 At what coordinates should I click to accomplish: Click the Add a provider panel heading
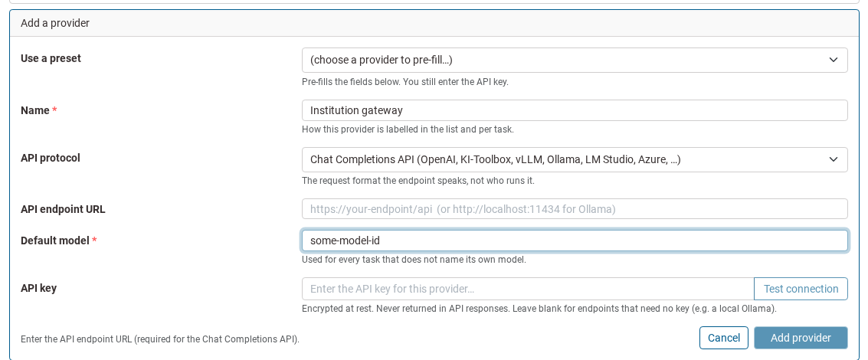click(55, 23)
